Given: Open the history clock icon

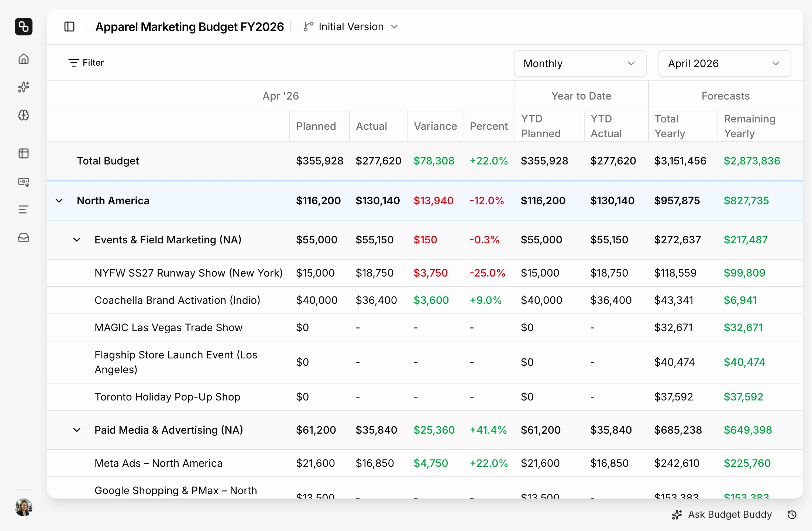Looking at the screenshot, I should coord(792,515).
